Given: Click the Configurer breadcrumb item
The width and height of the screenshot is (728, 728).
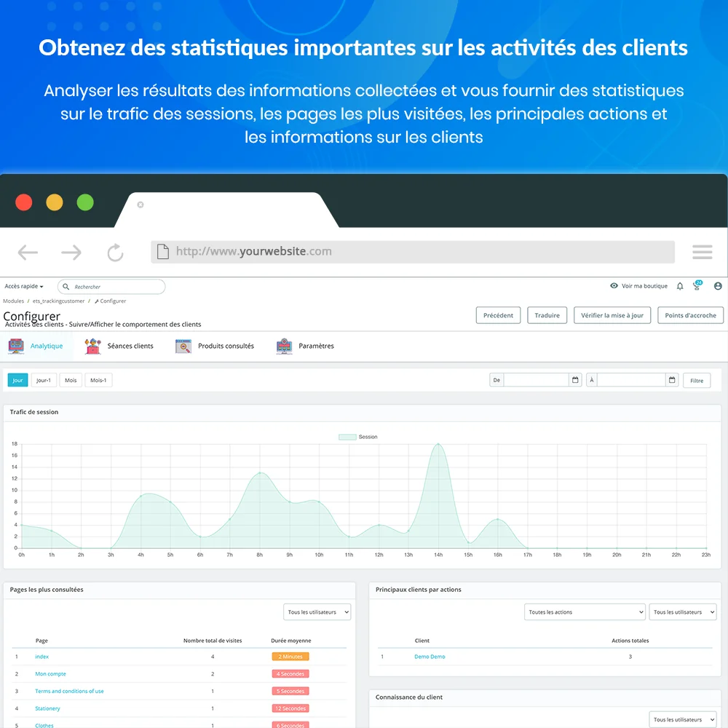Looking at the screenshot, I should [x=111, y=301].
